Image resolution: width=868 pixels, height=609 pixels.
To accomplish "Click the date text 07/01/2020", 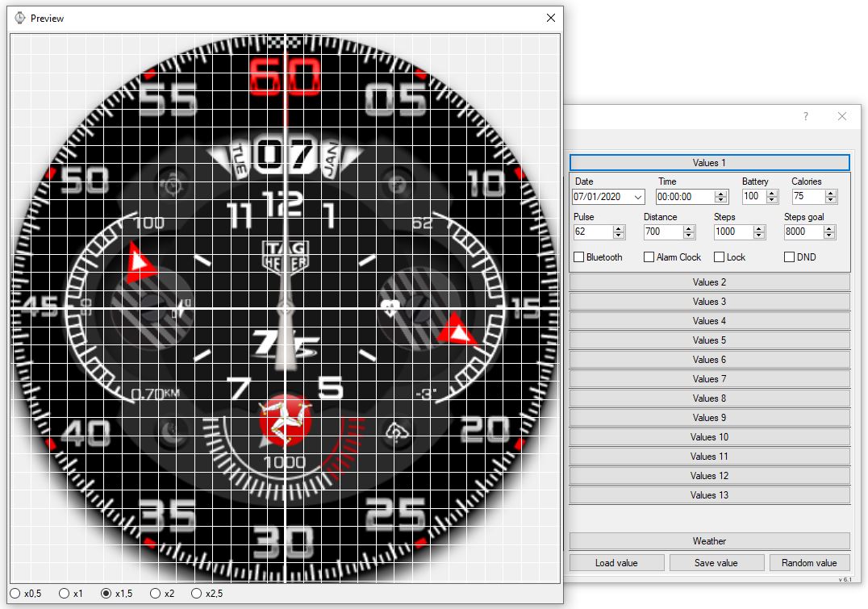I will 597,197.
